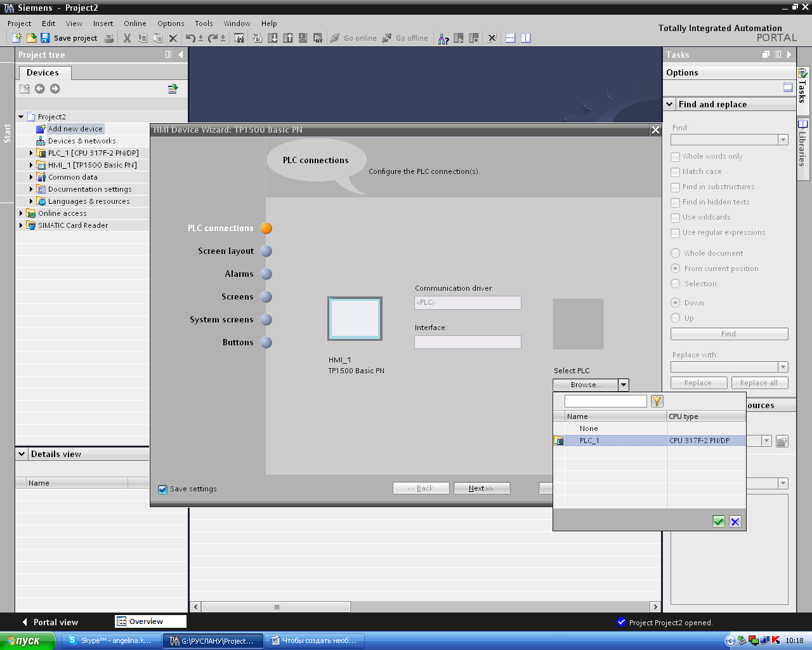Click the Cut scissors icon
This screenshot has width=812, height=650.
click(x=127, y=38)
